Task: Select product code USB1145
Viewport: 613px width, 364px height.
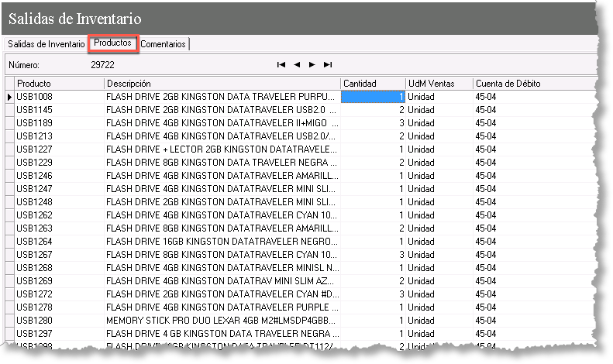Action: coord(34,110)
